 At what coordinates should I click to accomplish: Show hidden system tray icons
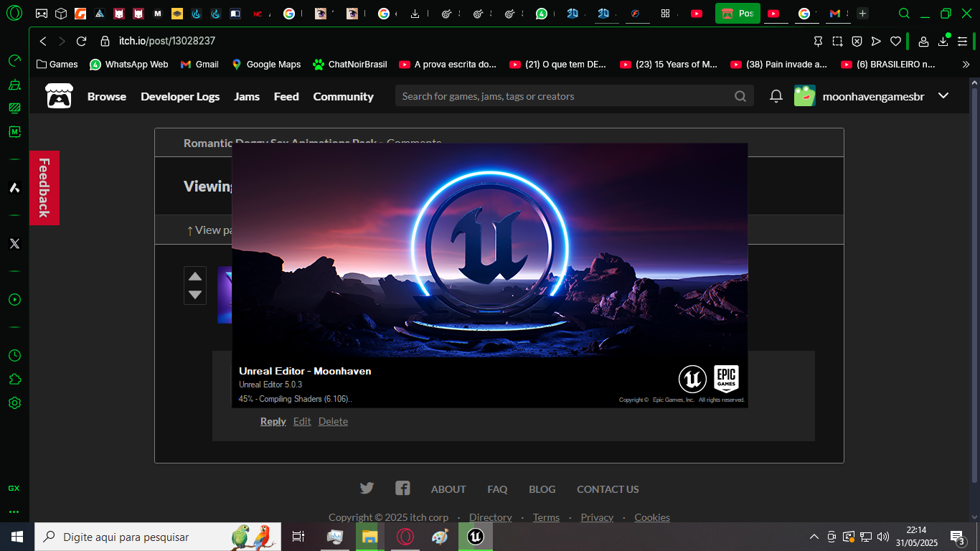point(814,537)
